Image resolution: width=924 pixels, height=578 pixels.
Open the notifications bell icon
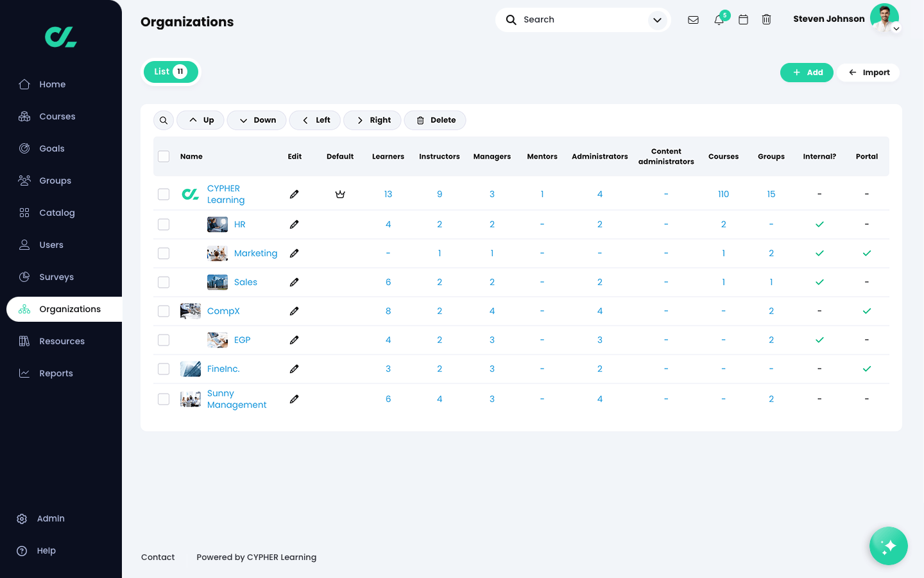(719, 20)
